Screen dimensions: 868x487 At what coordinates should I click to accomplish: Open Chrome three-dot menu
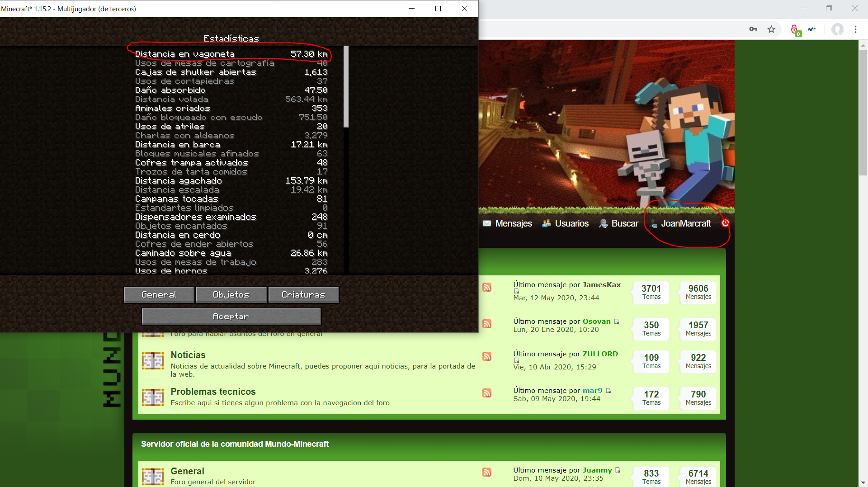click(x=855, y=29)
